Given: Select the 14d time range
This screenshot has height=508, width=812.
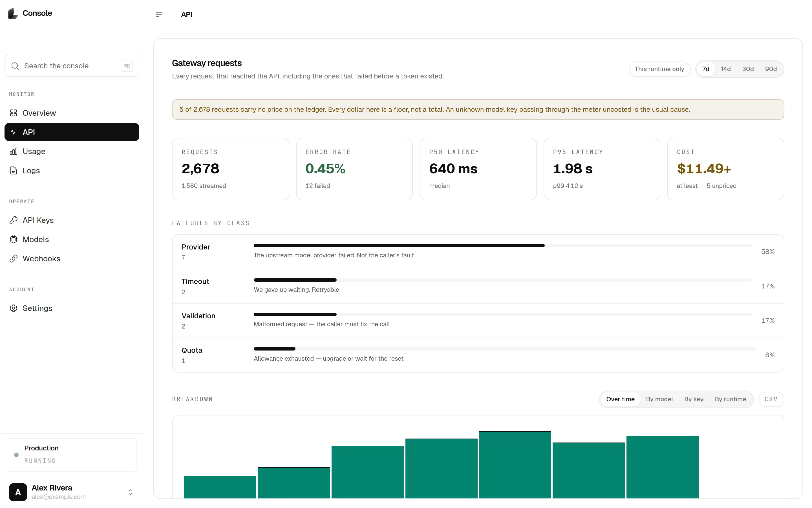Looking at the screenshot, I should click(725, 69).
